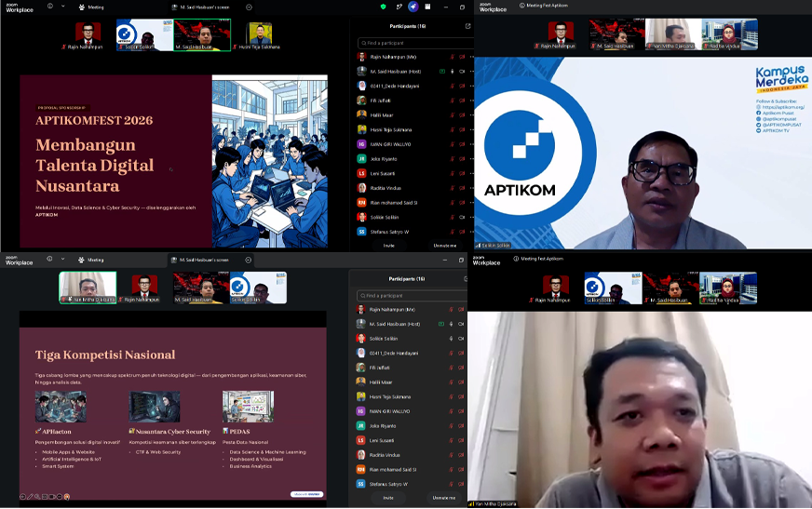Select Solikin Solikin thumbnail in bottom-left window
This screenshot has height=509, width=812.
click(x=258, y=288)
